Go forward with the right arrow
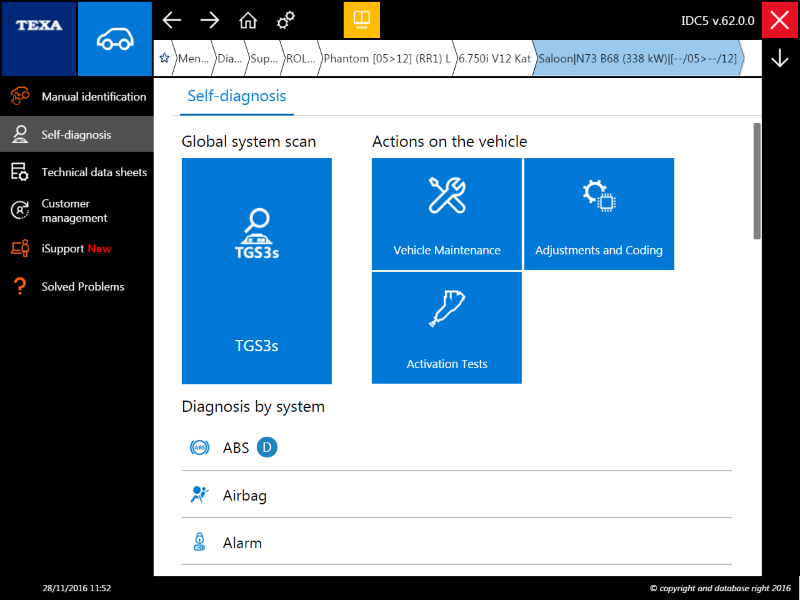 (210, 20)
